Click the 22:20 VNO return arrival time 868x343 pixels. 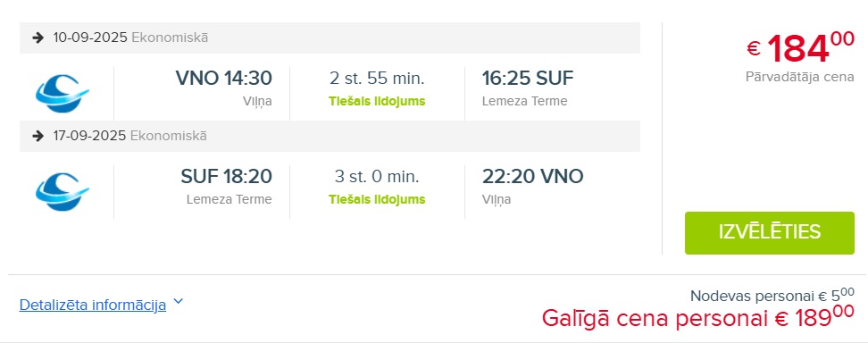tap(532, 176)
